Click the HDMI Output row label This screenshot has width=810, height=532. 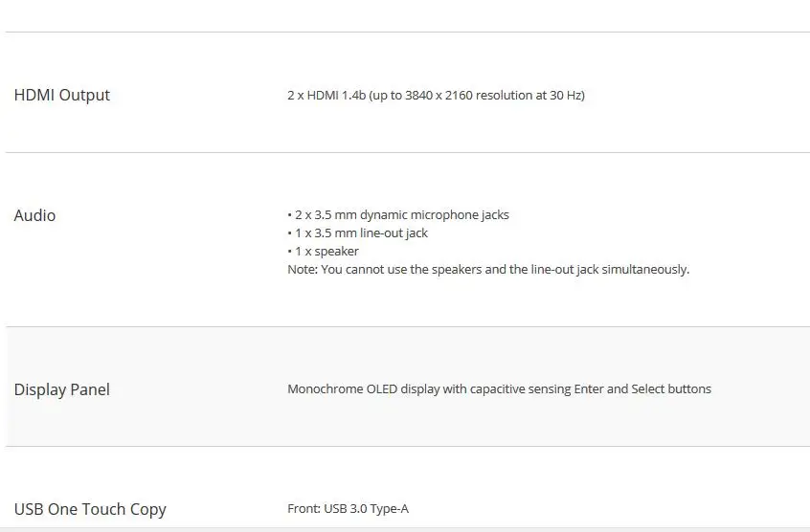pos(62,95)
